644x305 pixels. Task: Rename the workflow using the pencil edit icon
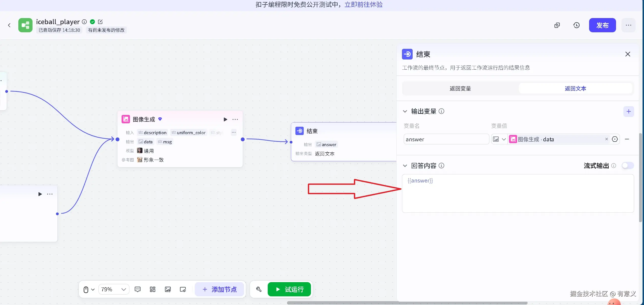100,22
